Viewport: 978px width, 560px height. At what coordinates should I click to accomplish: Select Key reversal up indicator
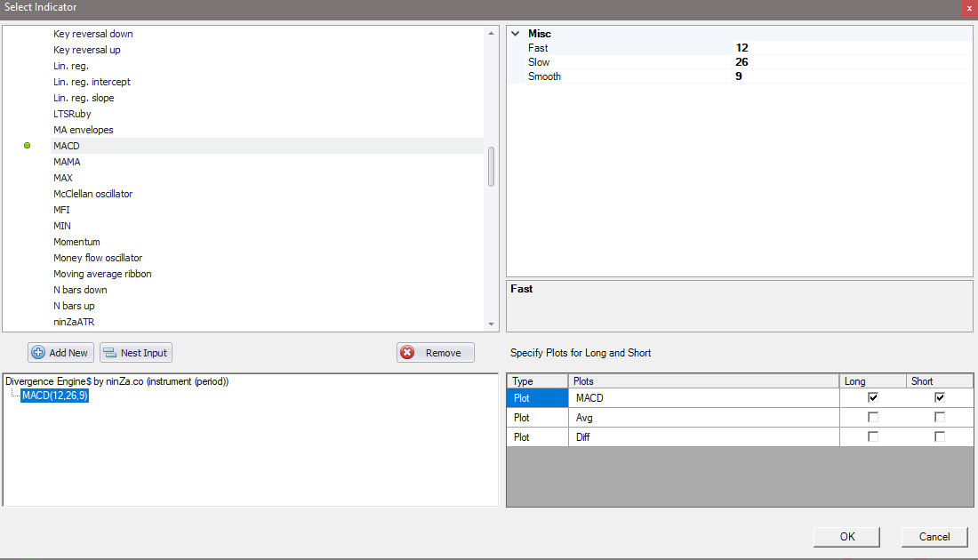coord(87,50)
